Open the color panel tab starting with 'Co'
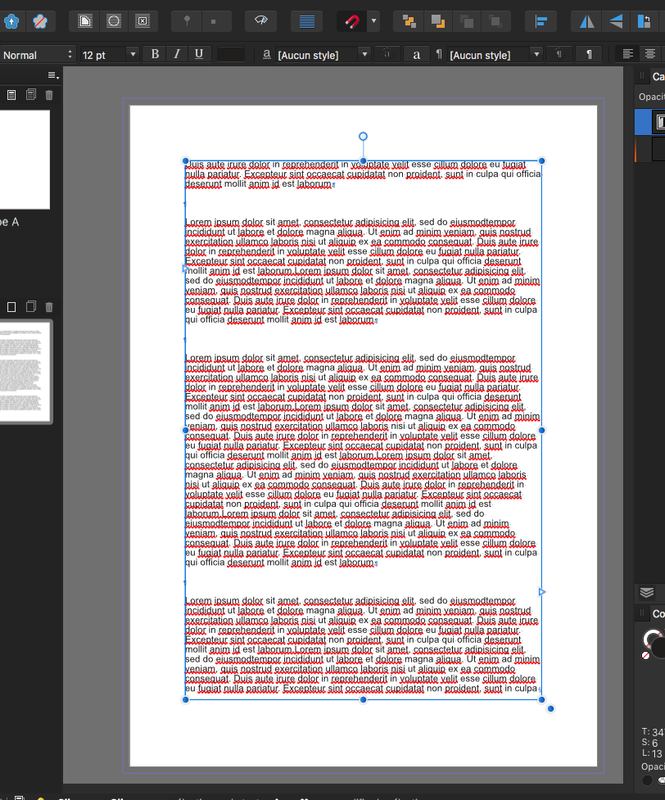 coord(658,614)
